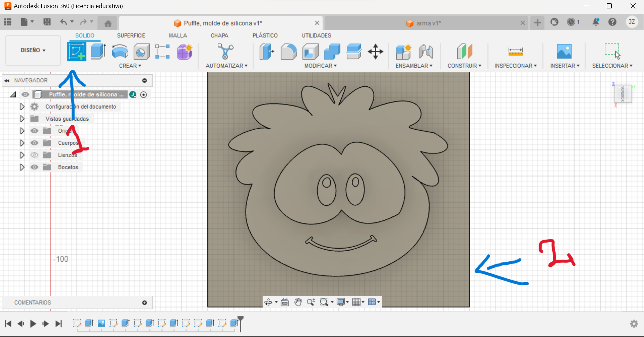Viewport: 644px width, 337px height.
Task: Activate the root component radio button
Action: point(143,95)
